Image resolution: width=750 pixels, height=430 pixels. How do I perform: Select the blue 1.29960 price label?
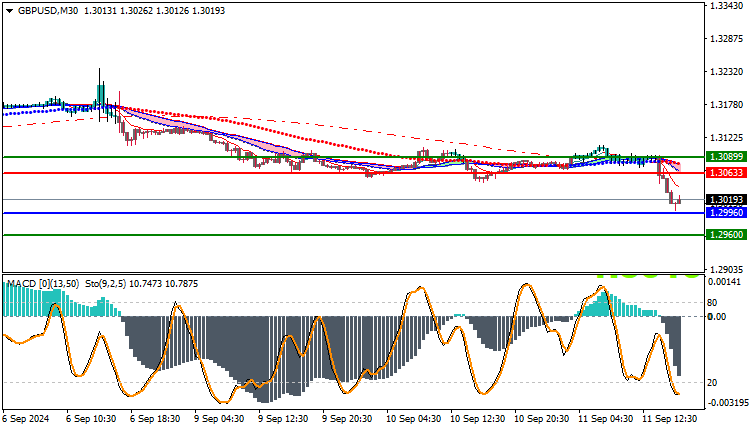pyautogui.click(x=726, y=213)
